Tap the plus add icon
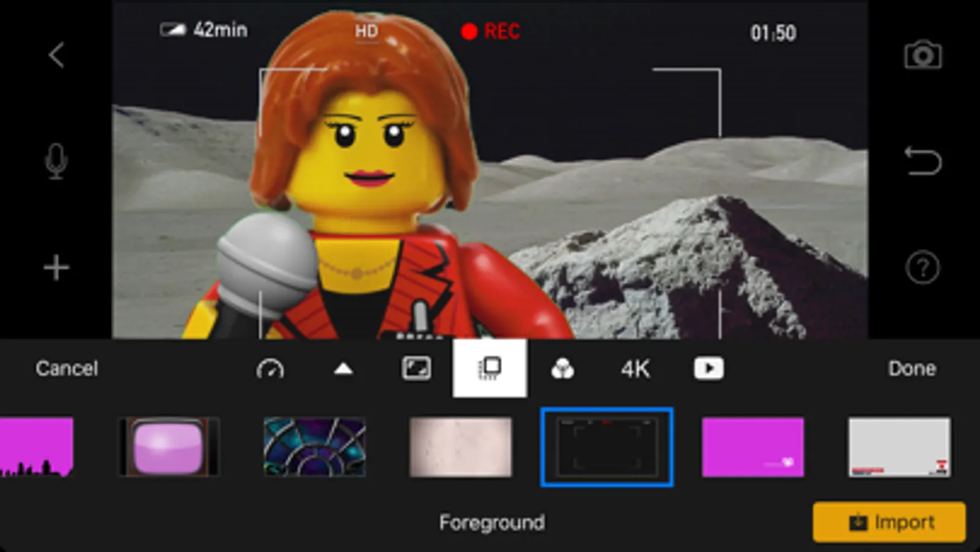Viewport: 980px width, 552px height. (56, 268)
